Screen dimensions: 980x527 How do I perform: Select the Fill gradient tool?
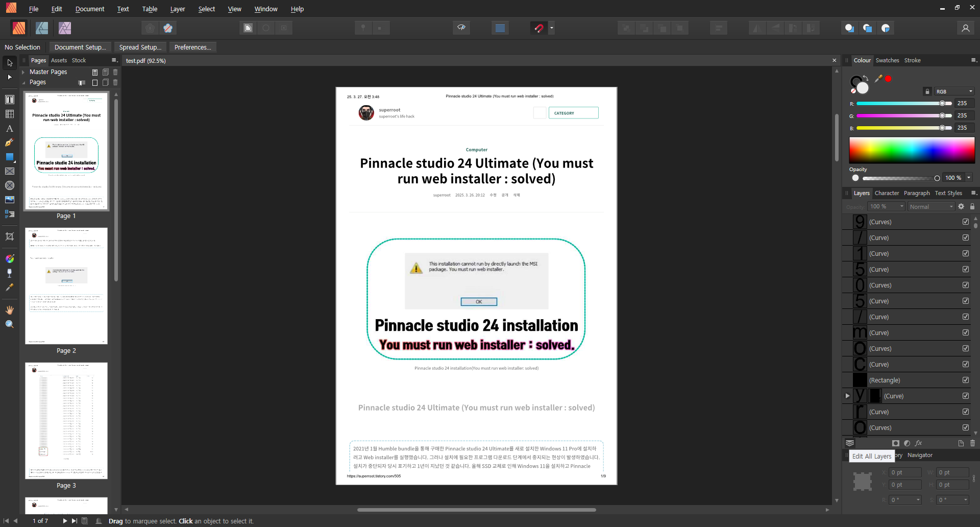tap(10, 259)
